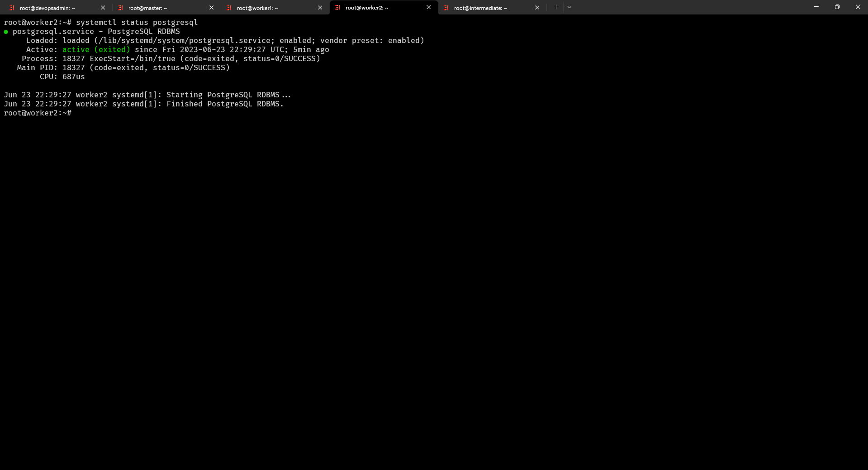
Task: Click the 'vendor preset: enabled' text
Action: coord(370,40)
